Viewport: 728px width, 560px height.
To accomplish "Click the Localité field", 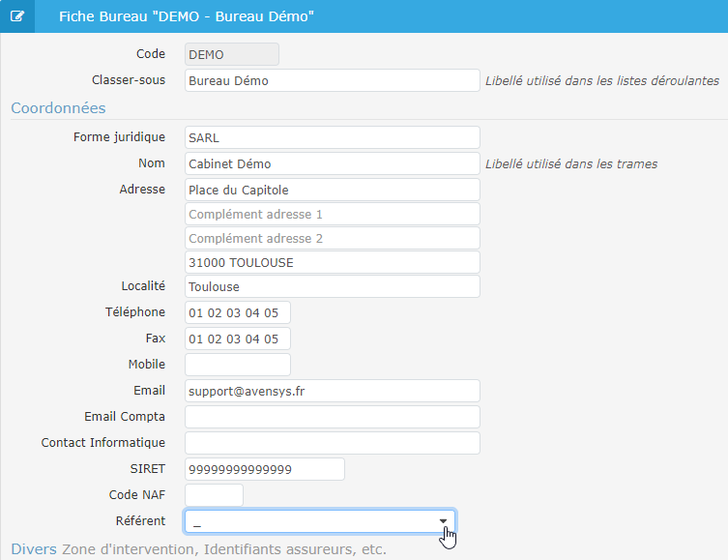I will [x=332, y=286].
